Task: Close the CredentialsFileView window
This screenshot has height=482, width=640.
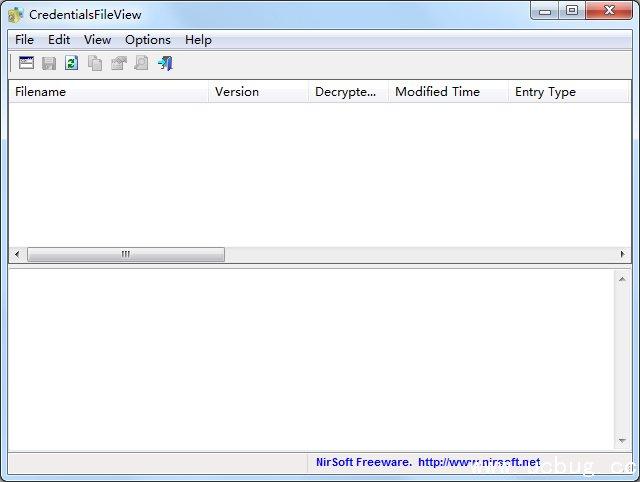Action: [x=609, y=11]
